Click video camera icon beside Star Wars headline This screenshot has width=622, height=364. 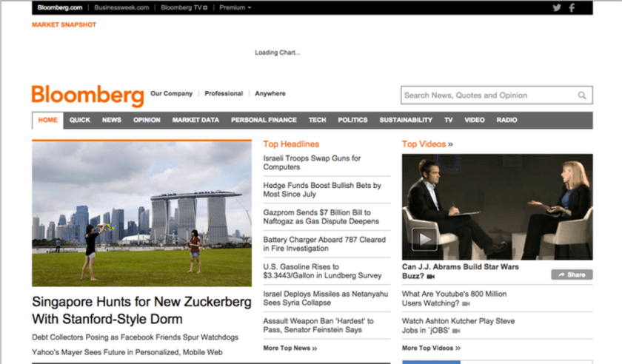[x=431, y=277]
